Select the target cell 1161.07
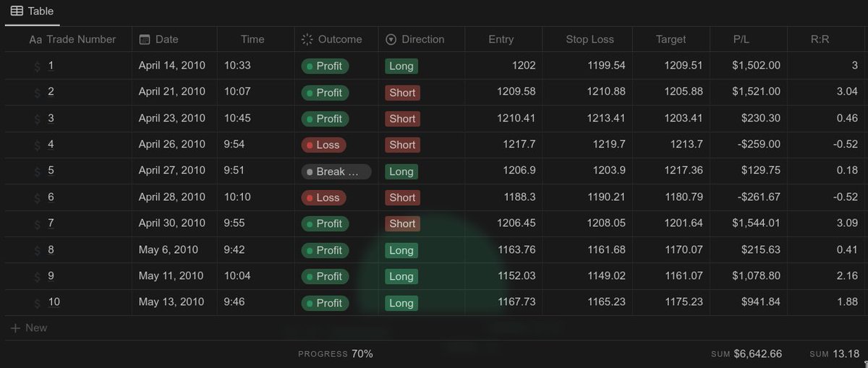Screen dimensions: 868x368 click(x=671, y=275)
